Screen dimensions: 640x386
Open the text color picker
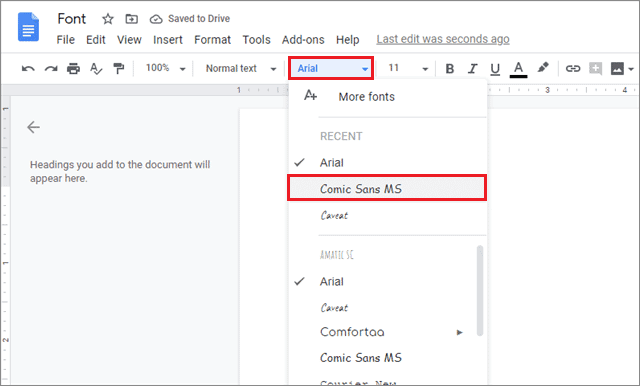click(518, 69)
